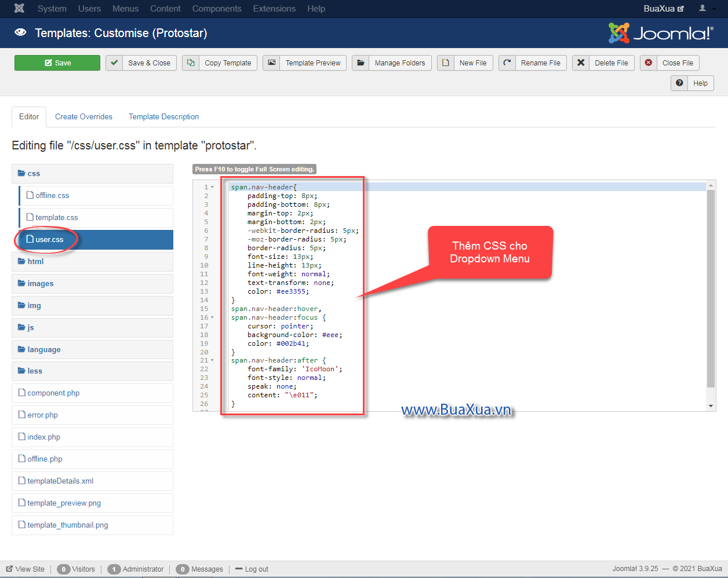Open the System menu
Image resolution: width=728 pixels, height=578 pixels.
click(x=52, y=9)
